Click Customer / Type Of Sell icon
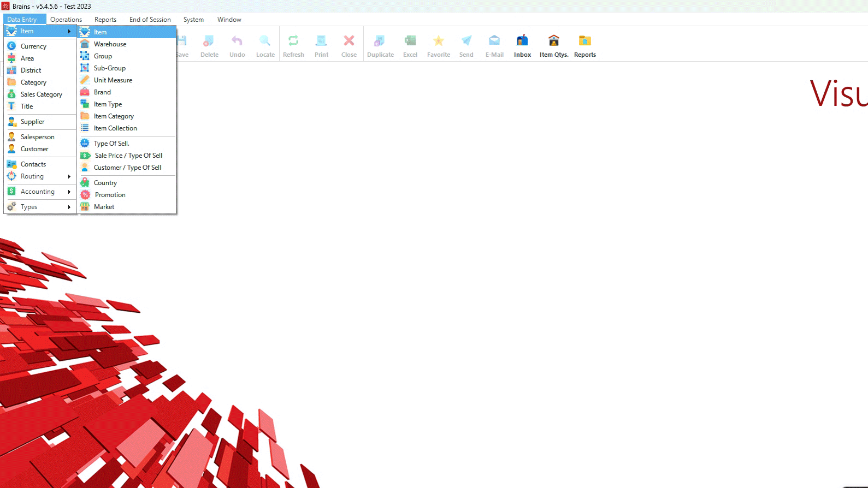Image resolution: width=868 pixels, height=488 pixels. pos(85,168)
